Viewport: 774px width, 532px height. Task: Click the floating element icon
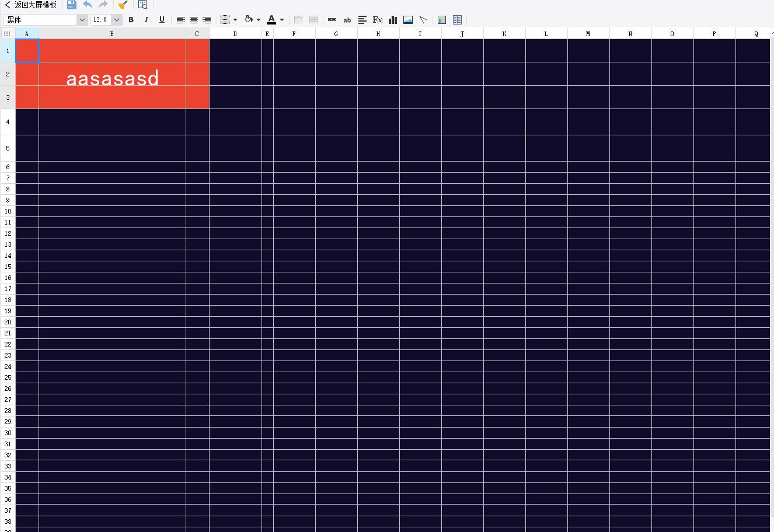[442, 20]
